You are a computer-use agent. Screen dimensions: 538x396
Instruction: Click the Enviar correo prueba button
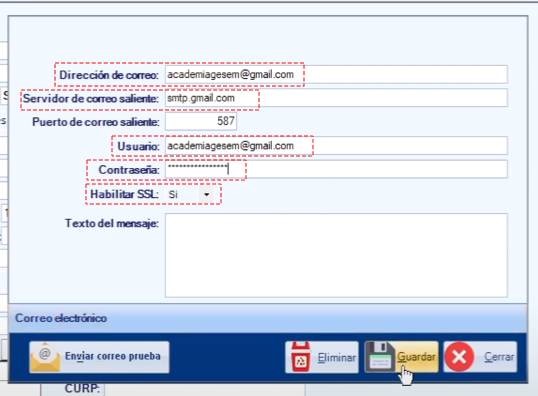(x=99, y=357)
